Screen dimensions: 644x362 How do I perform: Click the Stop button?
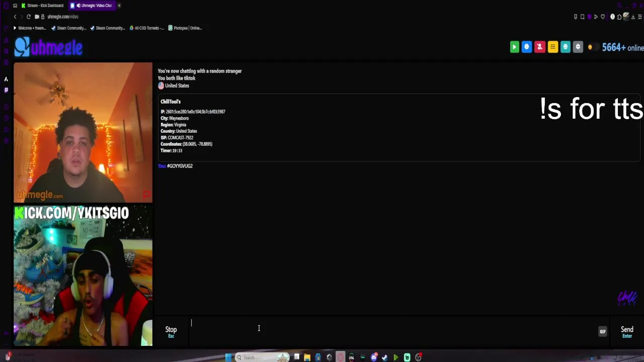(171, 331)
